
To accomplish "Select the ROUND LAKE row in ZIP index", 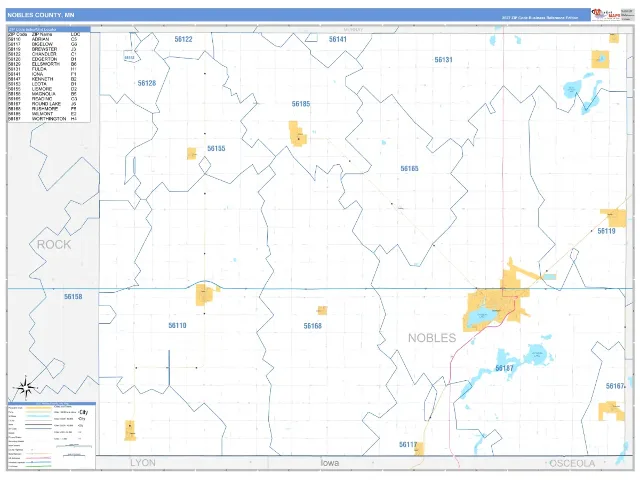I will coord(42,104).
